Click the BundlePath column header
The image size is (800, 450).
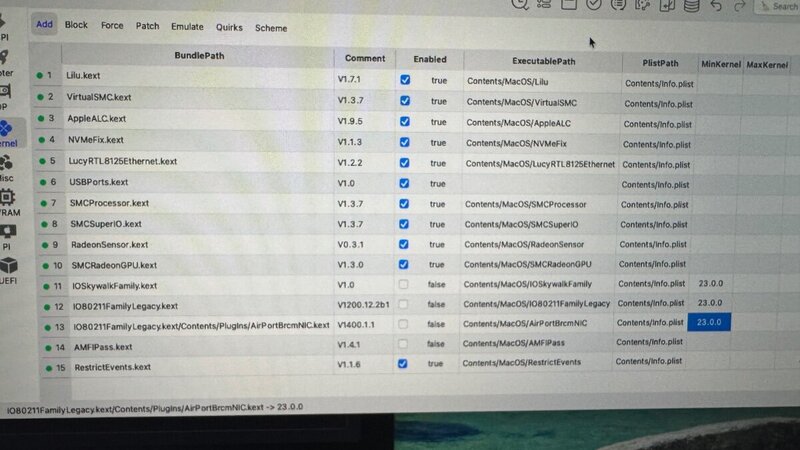point(199,56)
